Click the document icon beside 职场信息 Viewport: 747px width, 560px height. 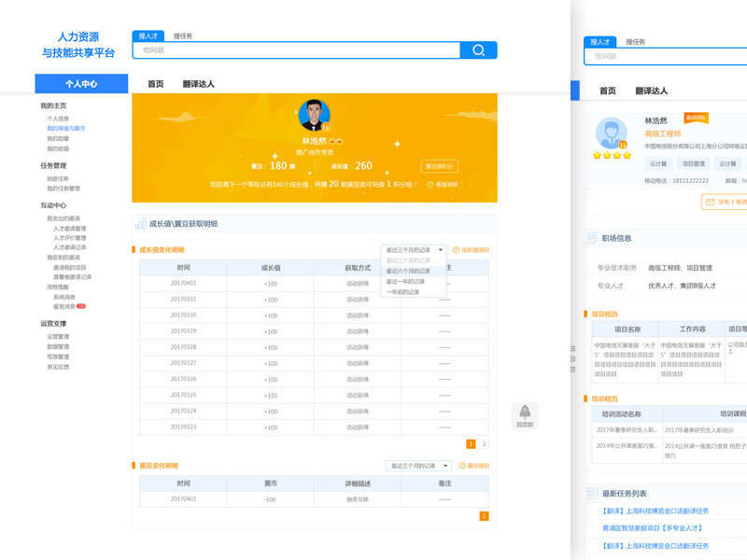tap(592, 238)
